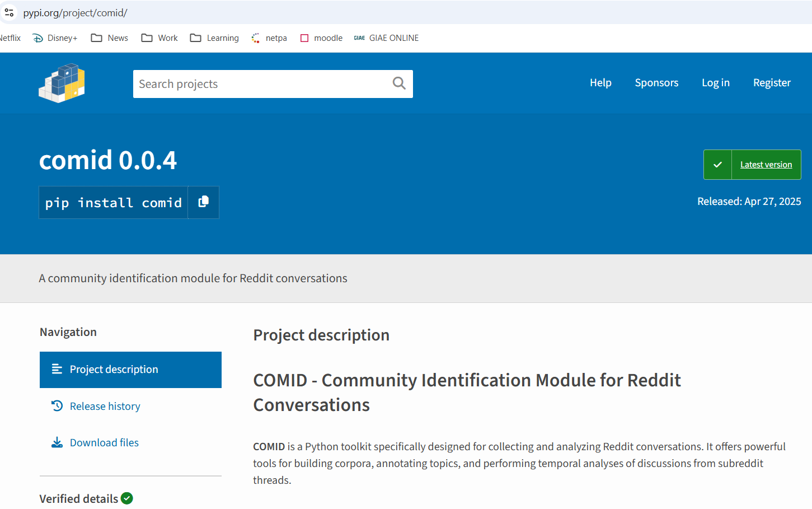
Task: Open the Sponsors page
Action: point(656,83)
